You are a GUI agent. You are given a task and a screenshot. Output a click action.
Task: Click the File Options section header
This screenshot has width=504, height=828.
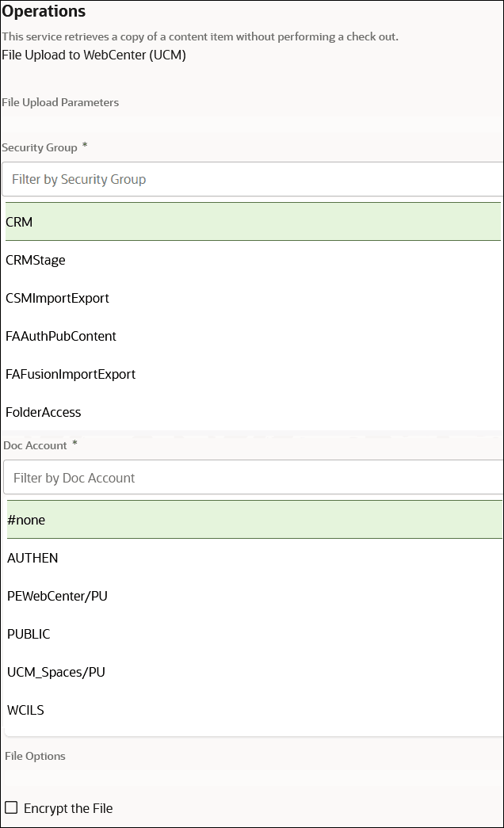point(35,756)
